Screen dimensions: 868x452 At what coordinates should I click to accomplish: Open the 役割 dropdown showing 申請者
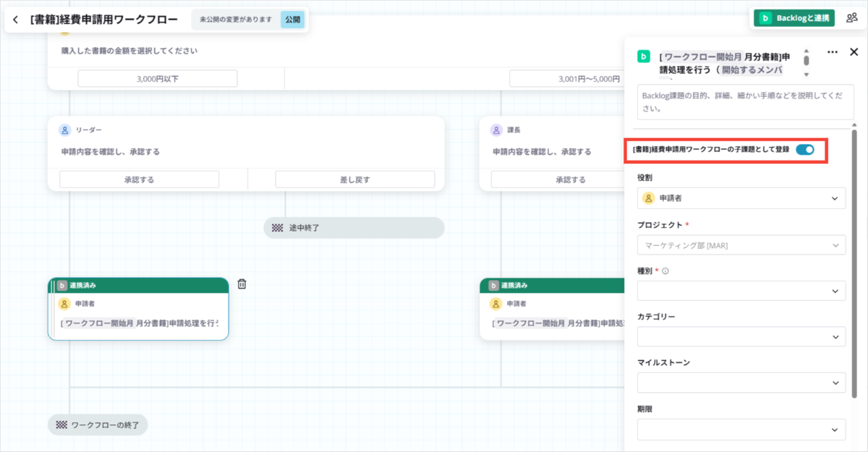741,197
